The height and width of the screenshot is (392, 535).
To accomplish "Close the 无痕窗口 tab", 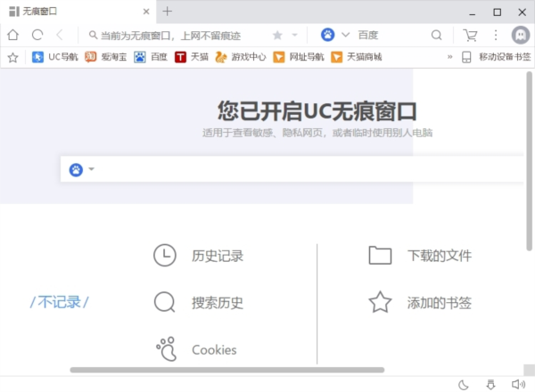I will coord(146,12).
